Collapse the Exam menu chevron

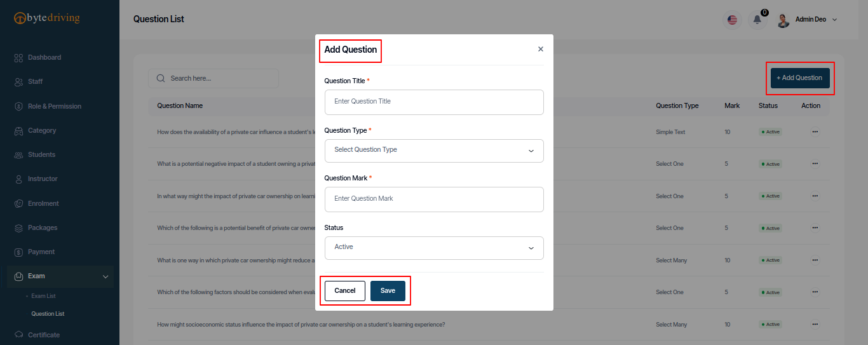pos(105,276)
